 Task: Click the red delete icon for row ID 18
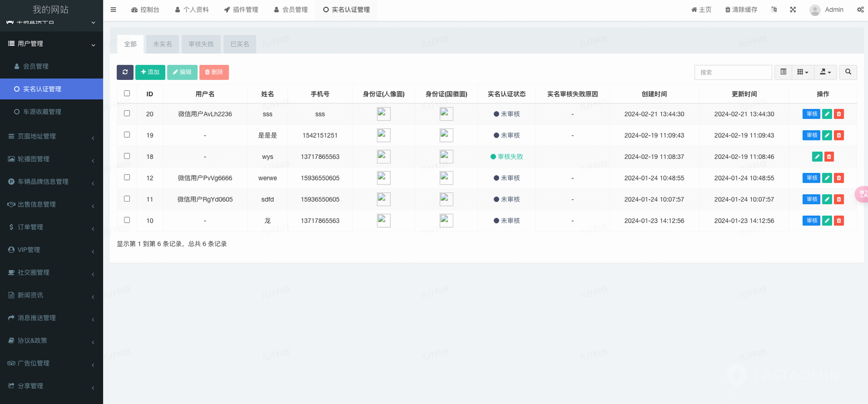[829, 157]
